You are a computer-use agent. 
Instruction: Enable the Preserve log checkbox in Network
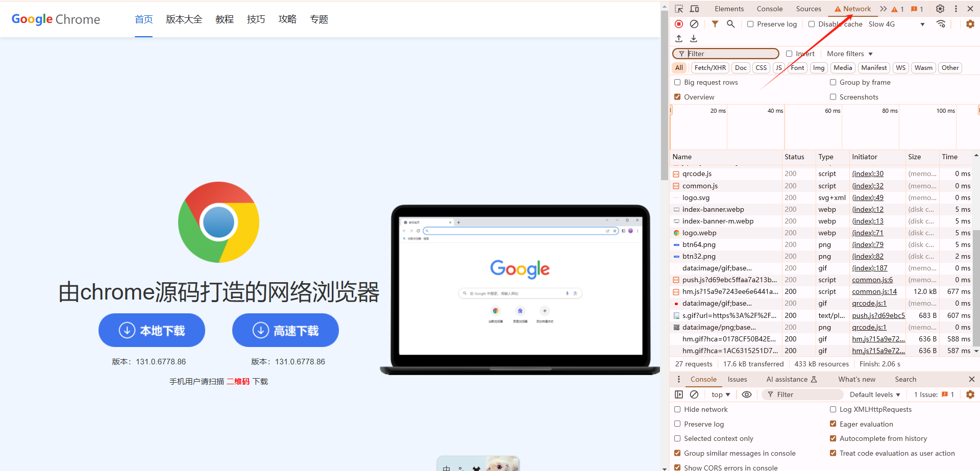pyautogui.click(x=750, y=24)
